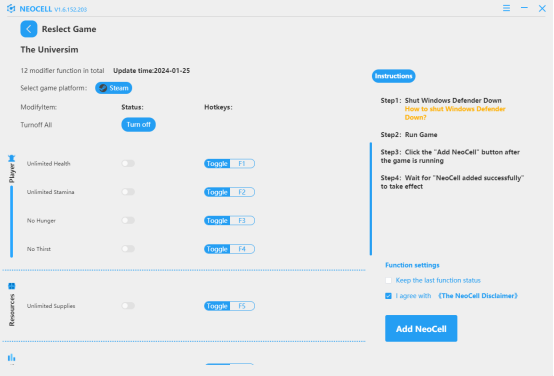This screenshot has height=376, width=554.
Task: Click the Toggle F1 hotkey button
Action: click(x=229, y=164)
